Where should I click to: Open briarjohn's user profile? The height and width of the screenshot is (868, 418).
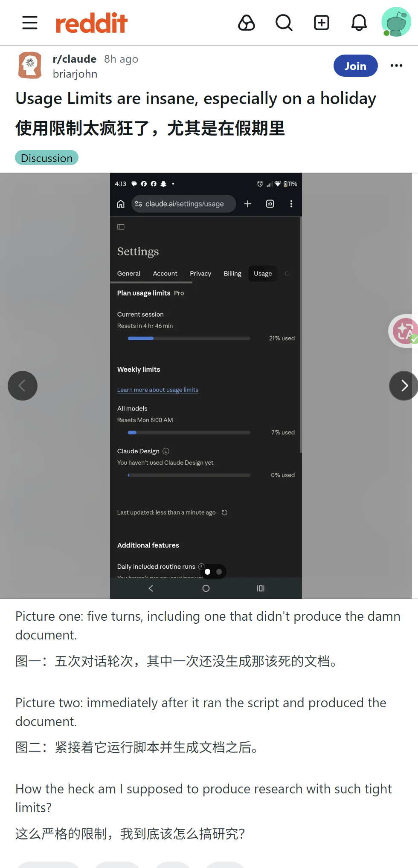75,74
